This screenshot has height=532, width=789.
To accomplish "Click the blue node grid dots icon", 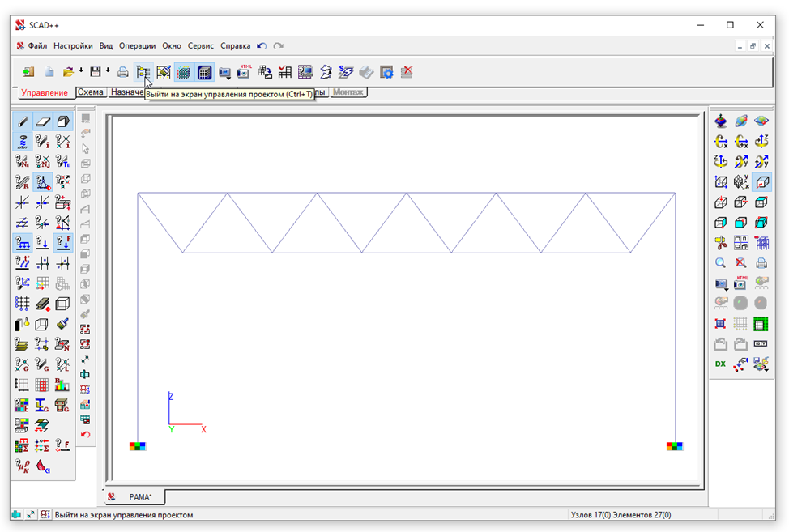I will tap(22, 304).
